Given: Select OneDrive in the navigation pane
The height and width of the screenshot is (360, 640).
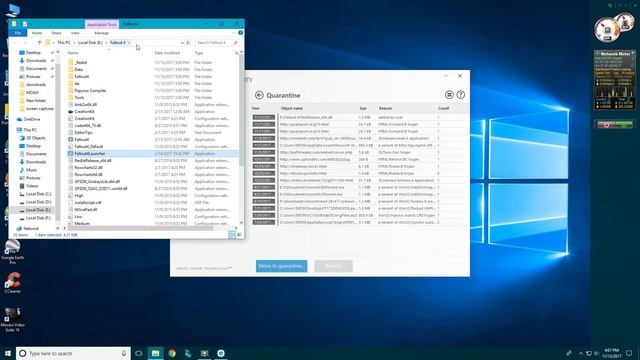Looking at the screenshot, I should (31, 119).
